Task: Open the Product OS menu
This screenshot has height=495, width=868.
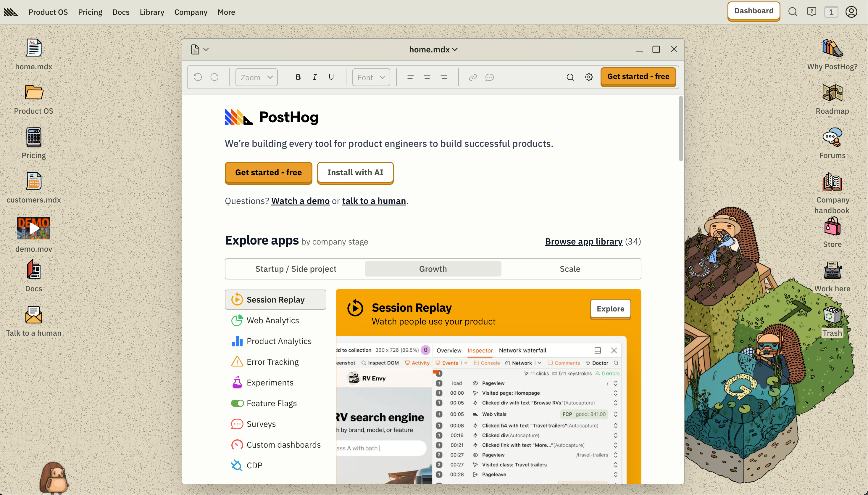Action: tap(48, 12)
